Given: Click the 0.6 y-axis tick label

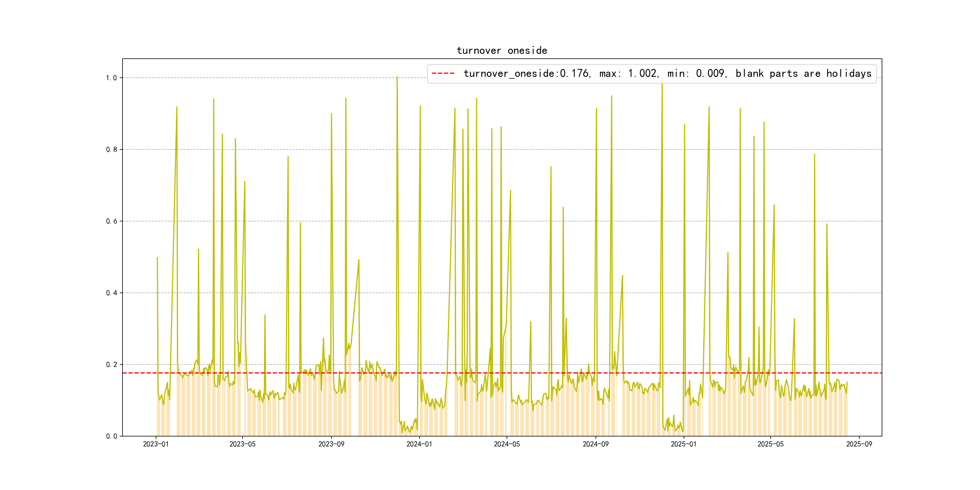Looking at the screenshot, I should coord(111,221).
